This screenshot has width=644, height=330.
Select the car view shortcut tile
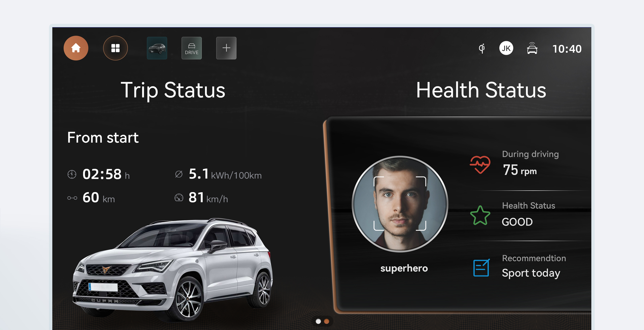[157, 48]
